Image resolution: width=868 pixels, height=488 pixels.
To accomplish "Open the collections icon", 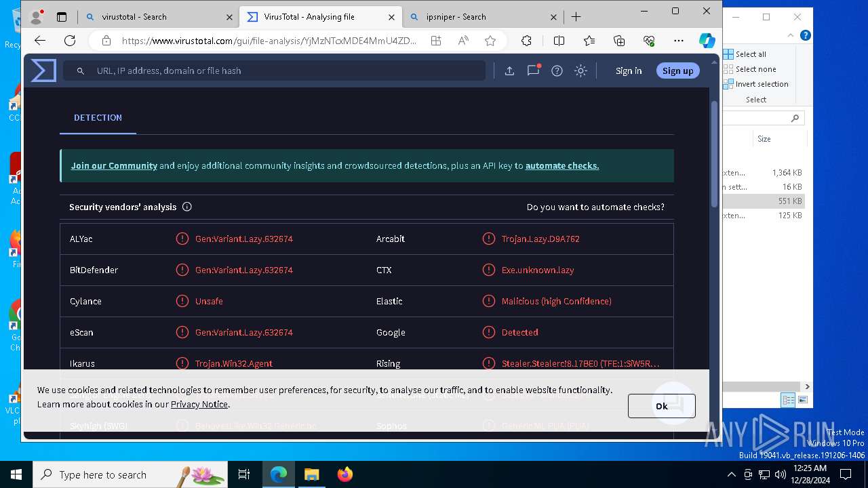I will tap(619, 41).
